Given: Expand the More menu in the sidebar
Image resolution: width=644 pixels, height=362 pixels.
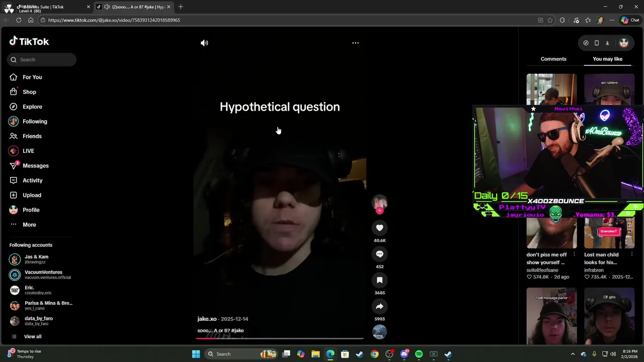Looking at the screenshot, I should pyautogui.click(x=29, y=225).
